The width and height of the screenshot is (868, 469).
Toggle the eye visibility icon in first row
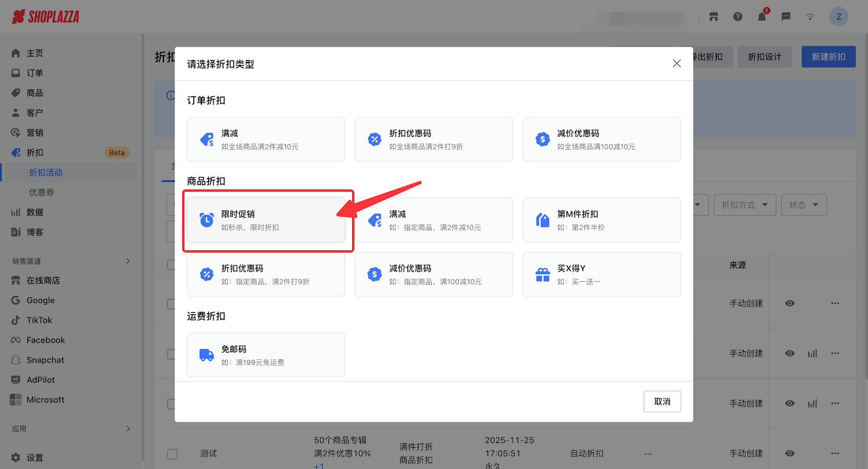790,303
